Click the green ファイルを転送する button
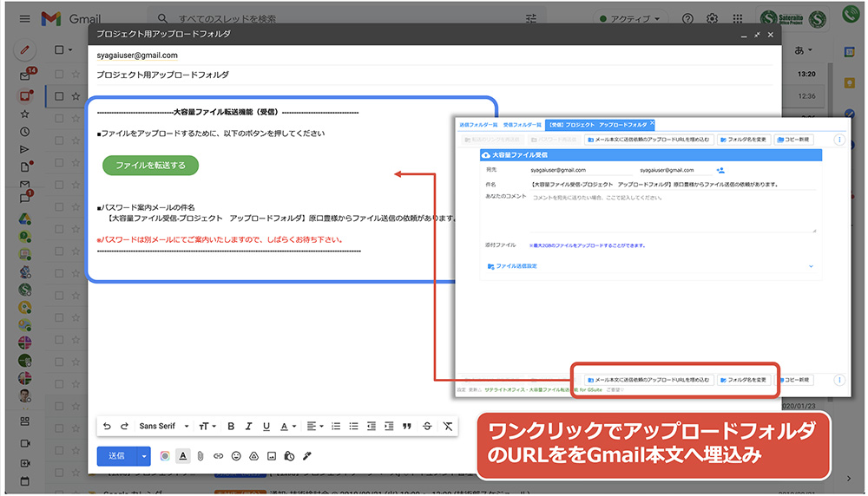Screen dimensions: 868x496 150,165
